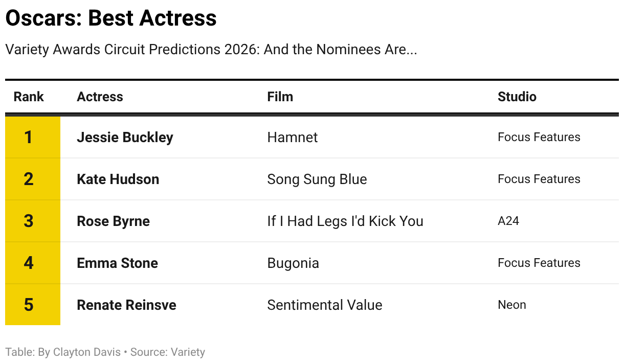Click the Studio column header
The height and width of the screenshot is (364, 624).
pos(517,97)
